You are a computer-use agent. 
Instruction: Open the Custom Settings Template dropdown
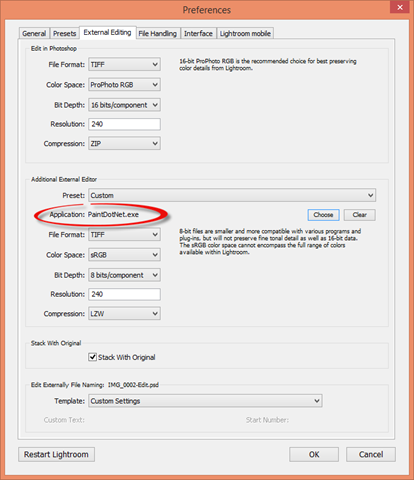pos(205,401)
